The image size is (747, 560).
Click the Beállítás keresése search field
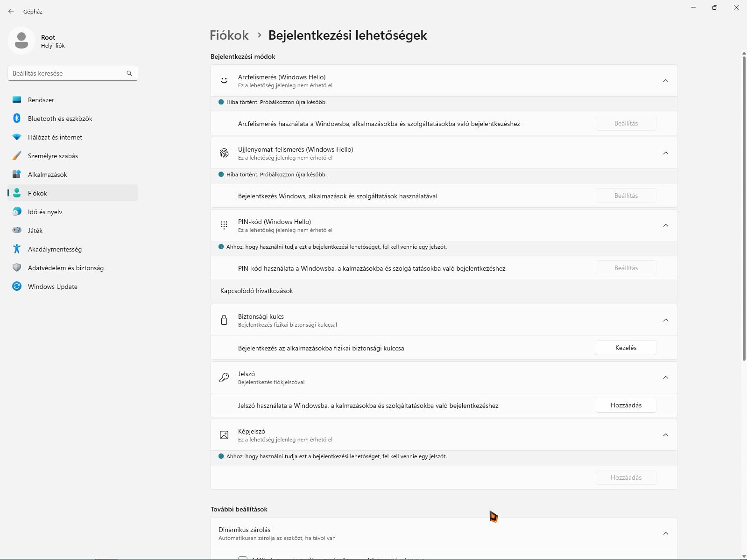click(73, 73)
